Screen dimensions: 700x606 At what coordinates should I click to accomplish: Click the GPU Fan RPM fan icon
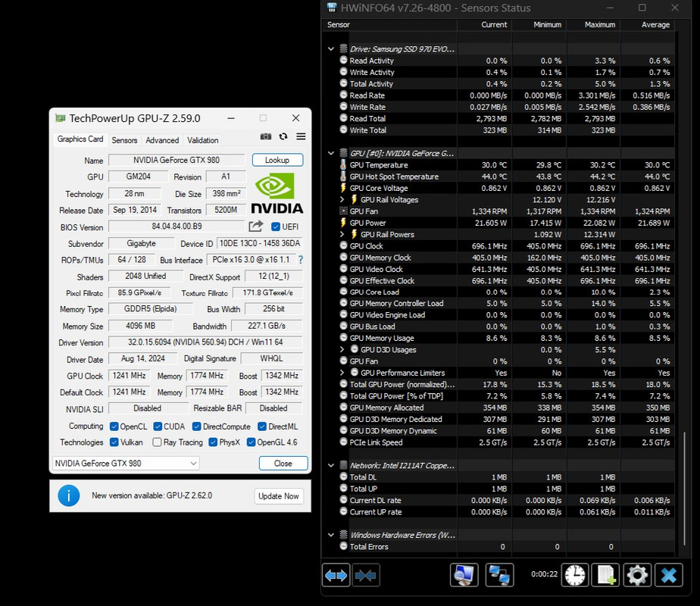[343, 211]
